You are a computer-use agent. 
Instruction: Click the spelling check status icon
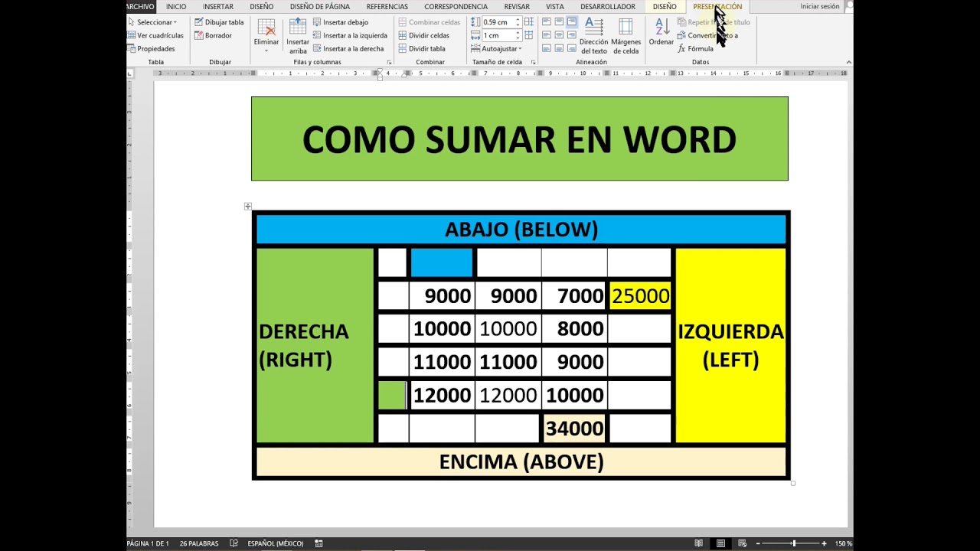coord(234,543)
